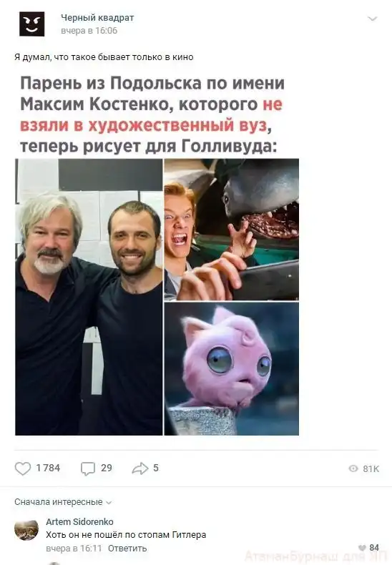Viewport: 392px width, 565px height.
Task: Click the post timestamp вчера в 16:06
Action: (x=89, y=31)
